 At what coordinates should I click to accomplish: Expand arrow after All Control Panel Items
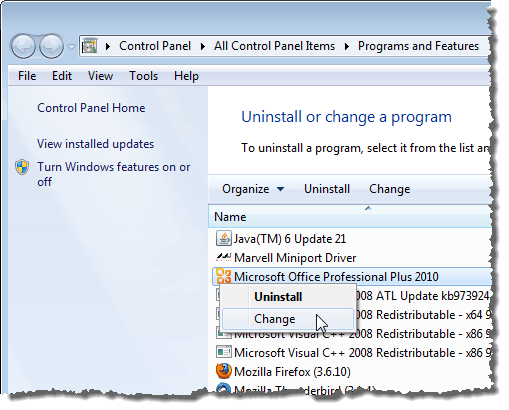(x=347, y=46)
